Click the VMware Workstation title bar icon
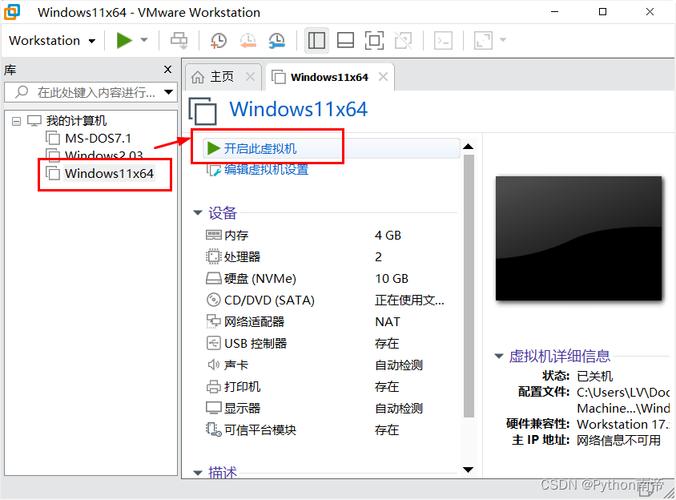676x500 pixels. [x=12, y=12]
